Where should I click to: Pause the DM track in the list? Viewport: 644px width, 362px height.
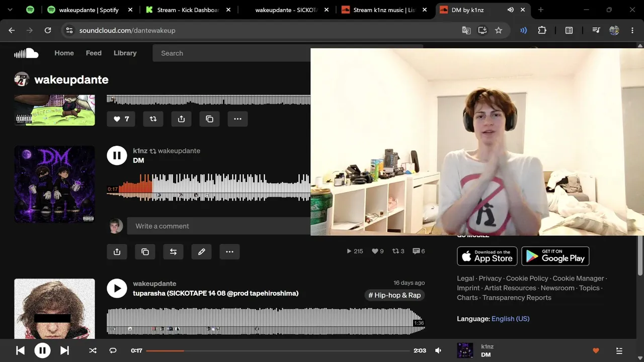click(117, 155)
